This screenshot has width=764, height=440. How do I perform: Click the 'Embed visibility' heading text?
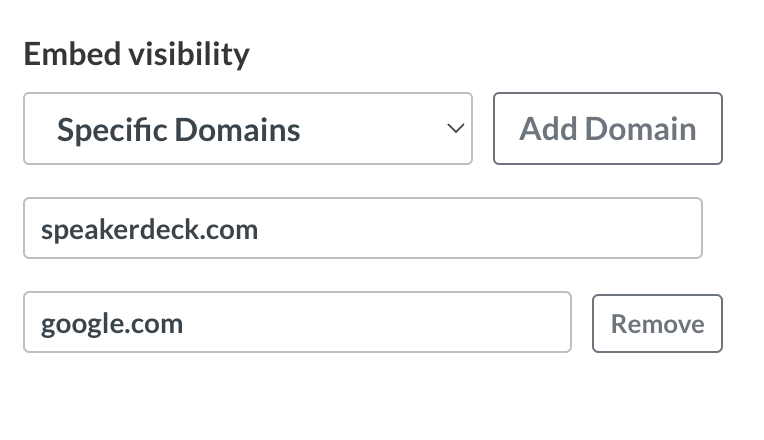pyautogui.click(x=136, y=54)
